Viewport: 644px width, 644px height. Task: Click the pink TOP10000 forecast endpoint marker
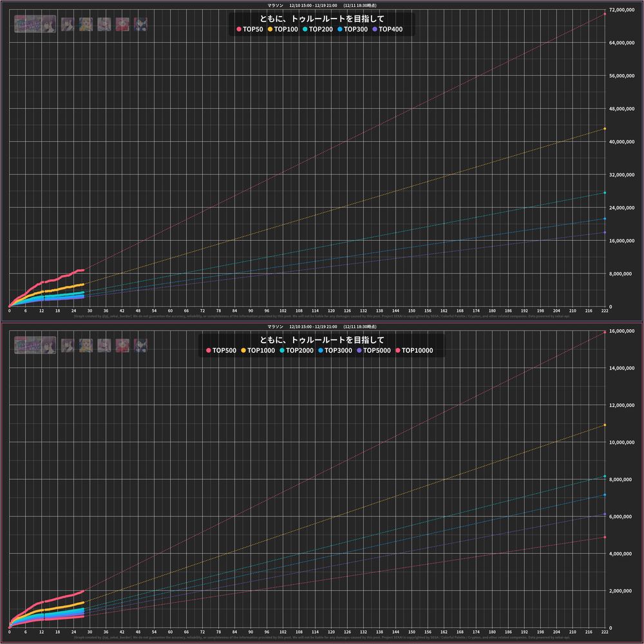605,537
